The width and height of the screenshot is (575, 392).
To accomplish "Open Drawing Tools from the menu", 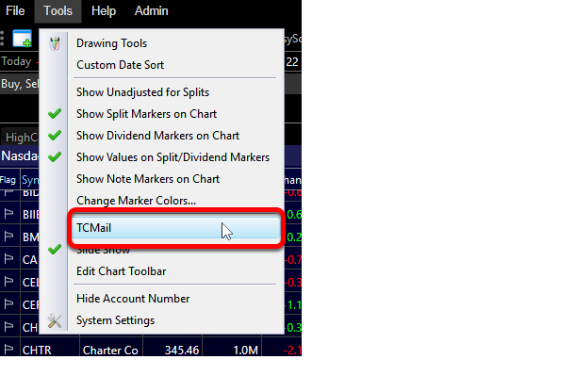I will click(x=111, y=43).
